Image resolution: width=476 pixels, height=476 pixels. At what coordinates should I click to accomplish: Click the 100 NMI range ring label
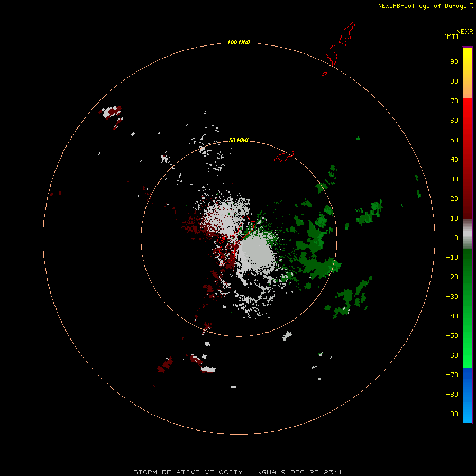coord(239,42)
